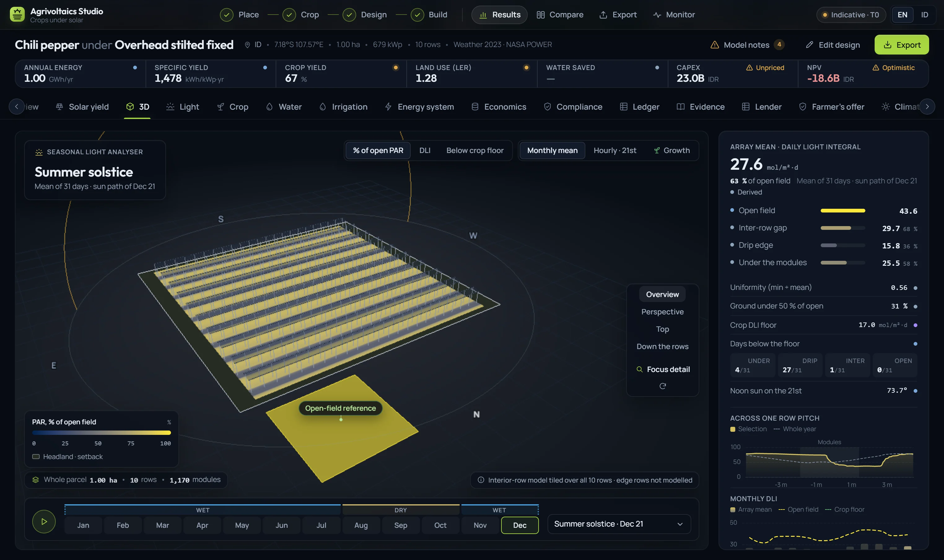Open the Irrigation tab
The width and height of the screenshot is (944, 560).
pos(343,107)
